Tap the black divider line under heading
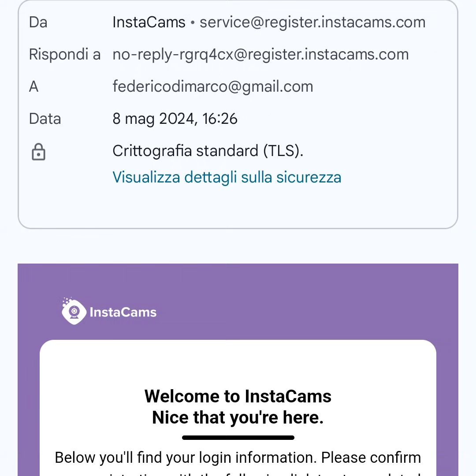The image size is (476, 476). (238, 438)
